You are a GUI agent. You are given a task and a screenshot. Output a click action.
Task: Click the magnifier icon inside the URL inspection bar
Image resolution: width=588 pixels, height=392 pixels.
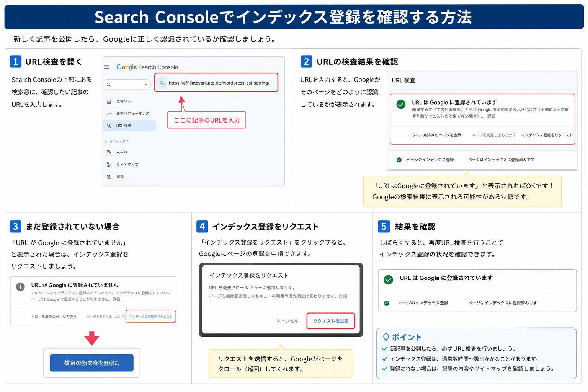point(162,83)
